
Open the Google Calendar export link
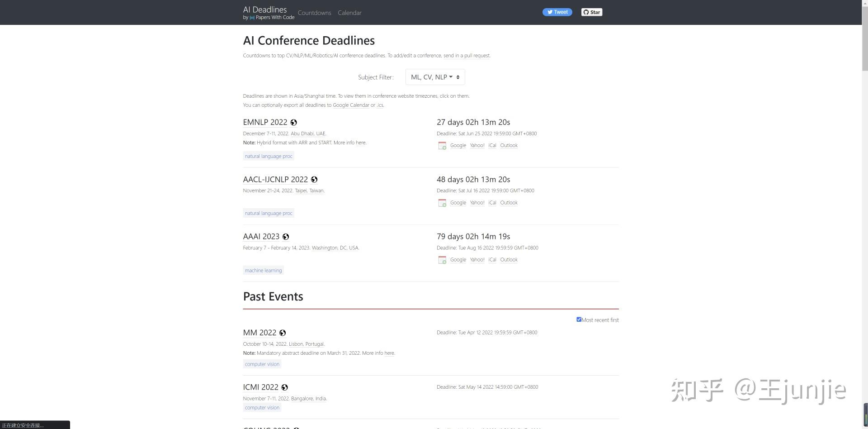point(351,105)
